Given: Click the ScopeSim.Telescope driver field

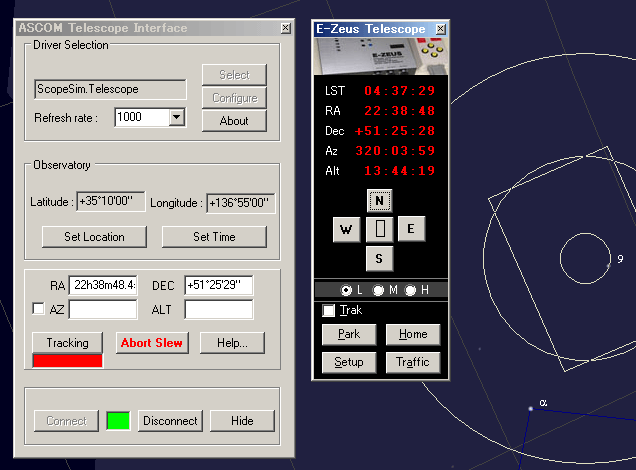Looking at the screenshot, I should click(110, 89).
